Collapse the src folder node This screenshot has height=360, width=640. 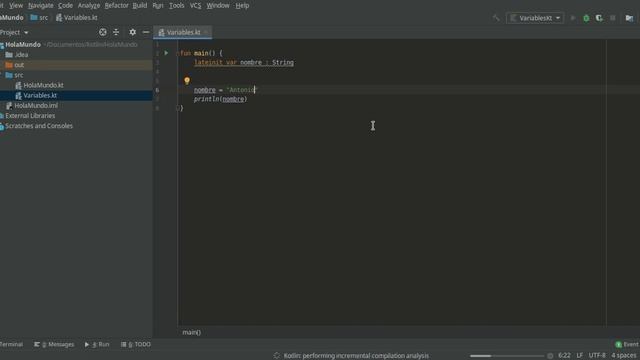tap(2, 75)
